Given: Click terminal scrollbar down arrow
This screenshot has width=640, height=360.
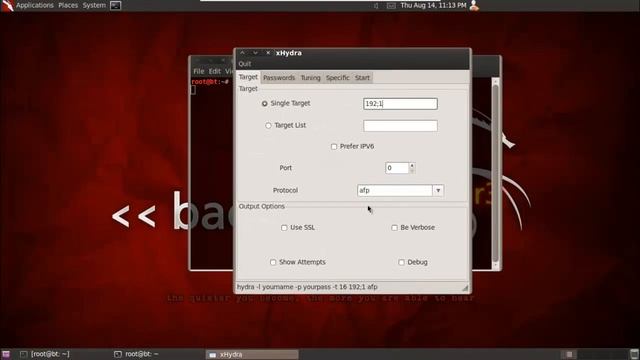Looking at the screenshot, I should tap(495, 265).
